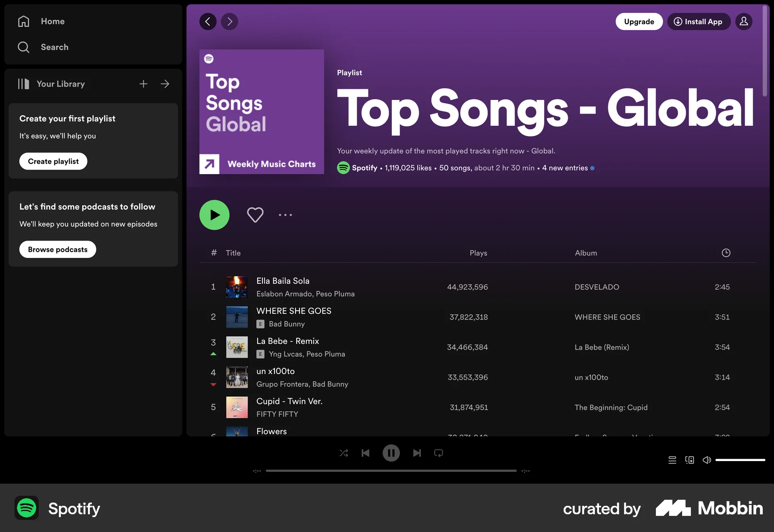Play the playlist with the green button
Screen dimensions: 774x532
coord(214,214)
